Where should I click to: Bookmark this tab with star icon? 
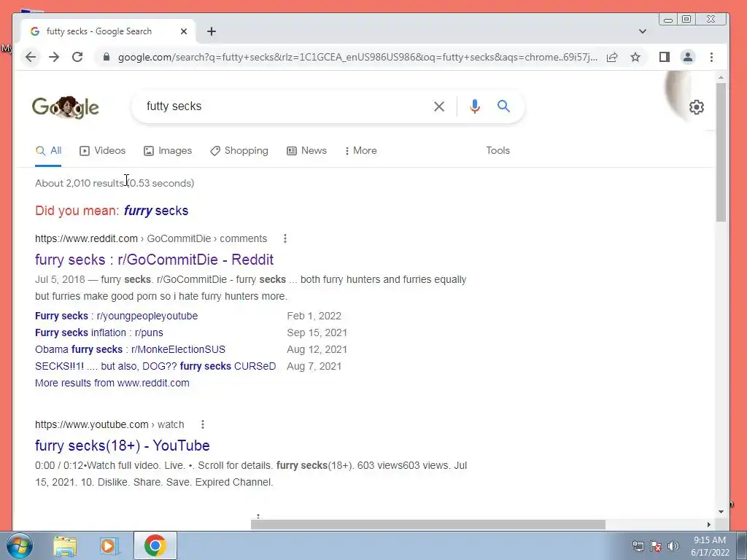[635, 57]
